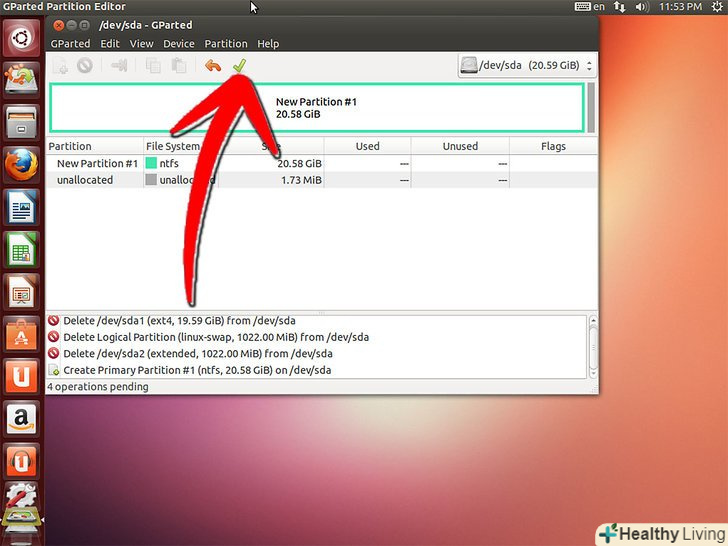Click the Partition column header
728x546 pixels.
point(95,146)
